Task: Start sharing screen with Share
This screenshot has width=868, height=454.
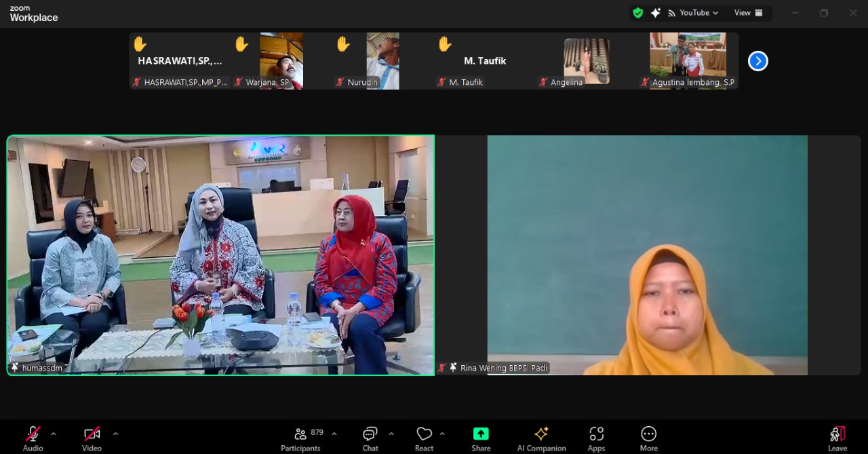Action: (x=481, y=438)
